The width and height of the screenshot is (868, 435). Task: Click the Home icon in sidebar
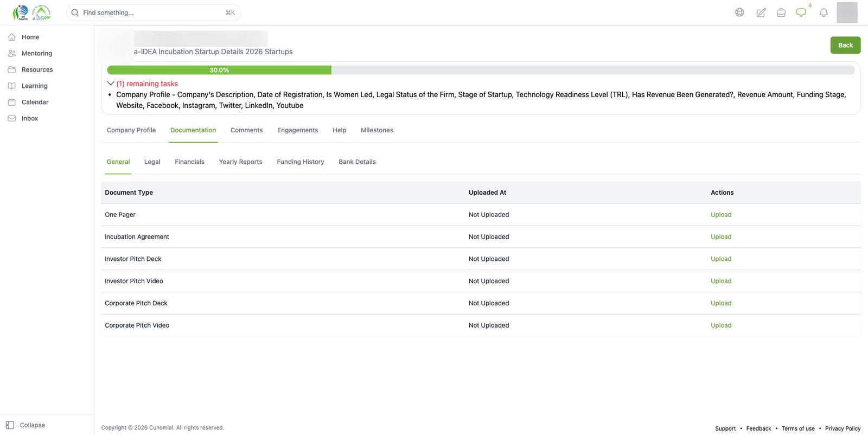tap(12, 37)
